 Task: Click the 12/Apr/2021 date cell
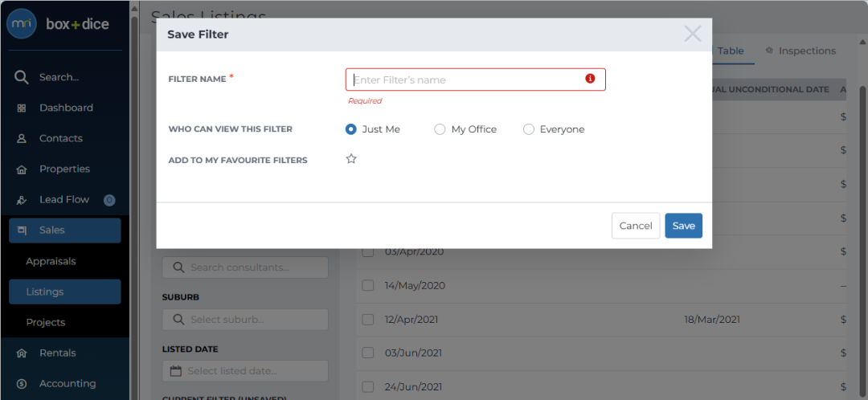[411, 319]
